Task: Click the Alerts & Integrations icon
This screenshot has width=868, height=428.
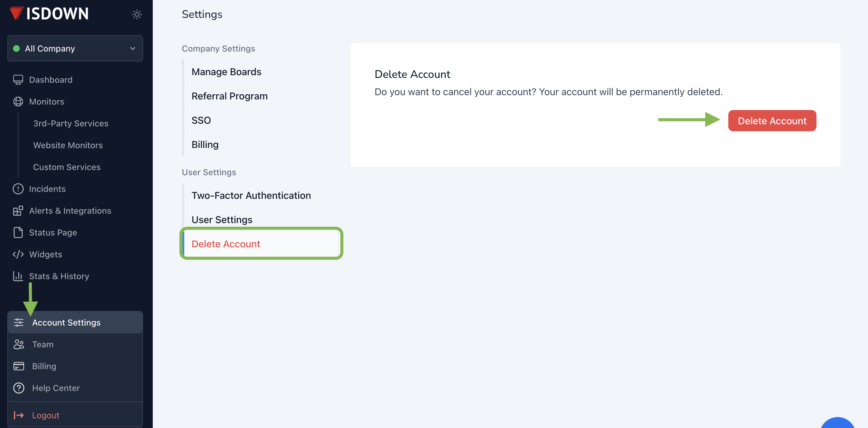Action: click(x=18, y=211)
